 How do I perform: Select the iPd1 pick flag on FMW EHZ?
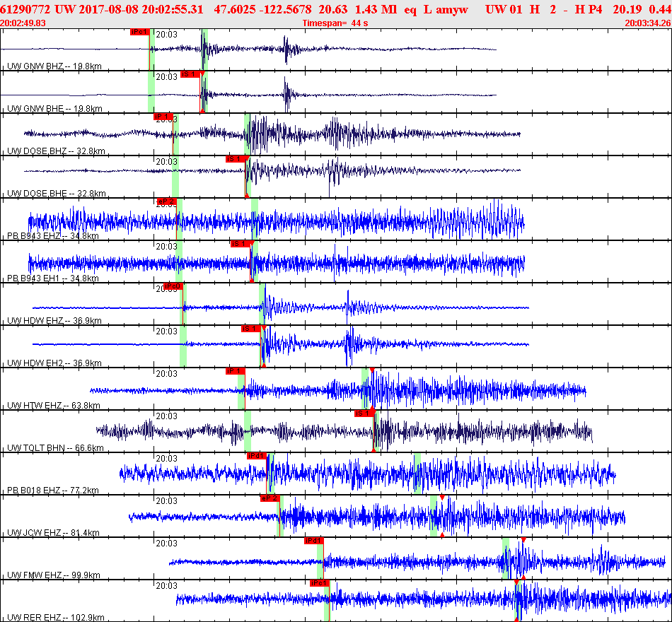tap(313, 541)
